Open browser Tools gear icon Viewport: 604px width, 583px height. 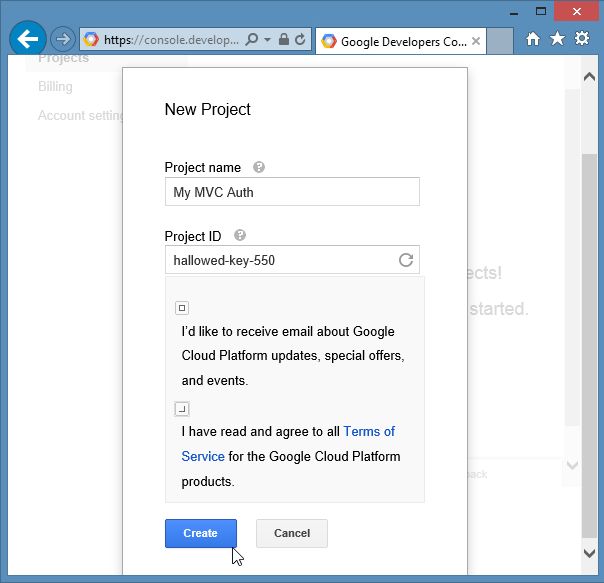click(x=582, y=38)
